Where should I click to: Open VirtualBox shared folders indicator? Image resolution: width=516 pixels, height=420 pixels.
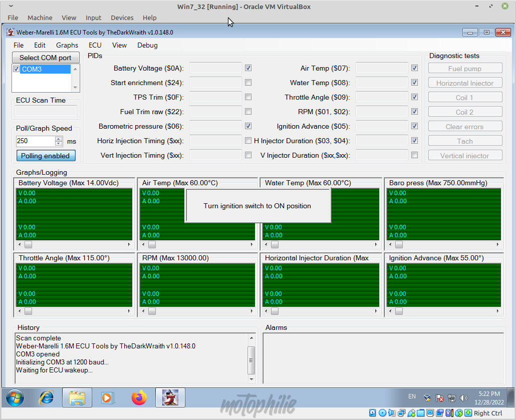point(421,413)
